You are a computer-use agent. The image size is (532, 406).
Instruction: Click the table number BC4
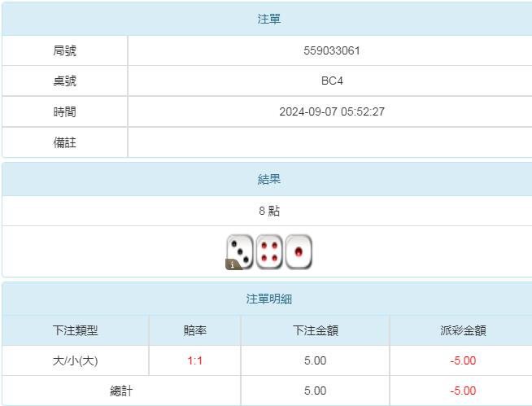pos(332,81)
